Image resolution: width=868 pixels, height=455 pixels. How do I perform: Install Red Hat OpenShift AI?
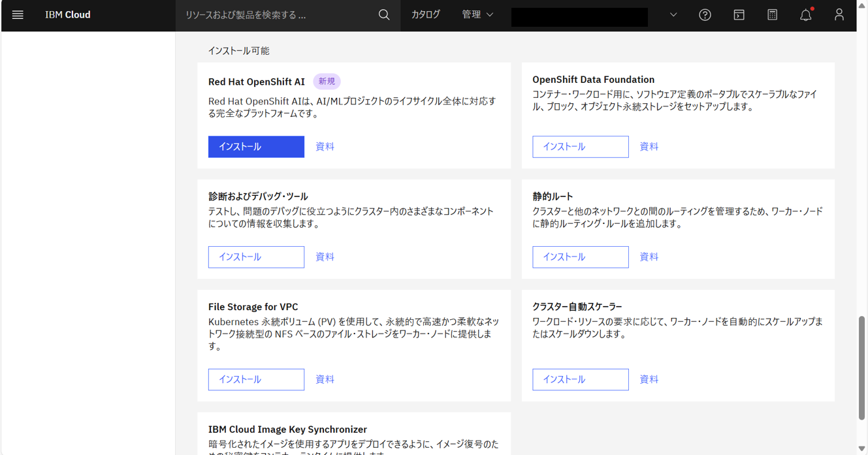[x=256, y=147]
